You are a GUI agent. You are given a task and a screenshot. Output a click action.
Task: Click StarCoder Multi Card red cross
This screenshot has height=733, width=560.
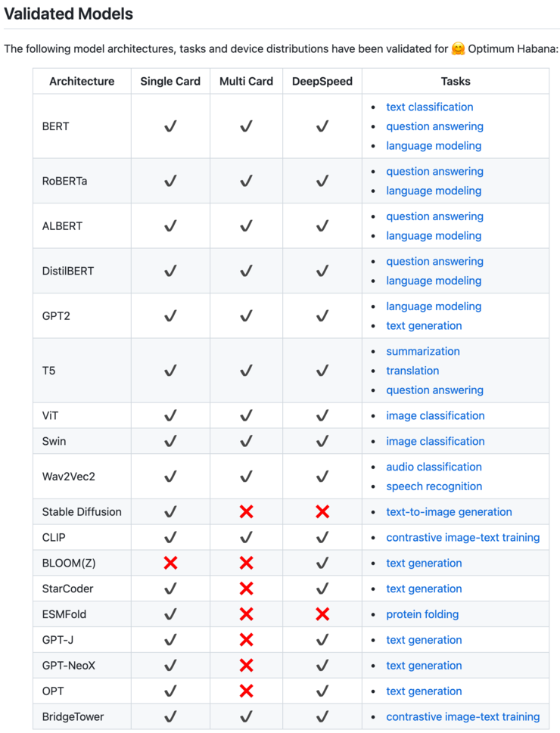246,589
